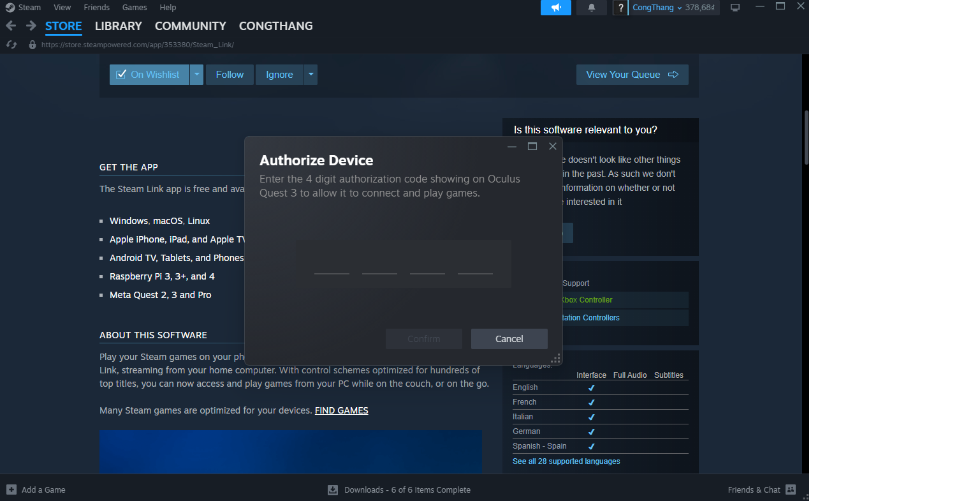
Task: Click the first authorization code digit field
Action: pos(332,264)
